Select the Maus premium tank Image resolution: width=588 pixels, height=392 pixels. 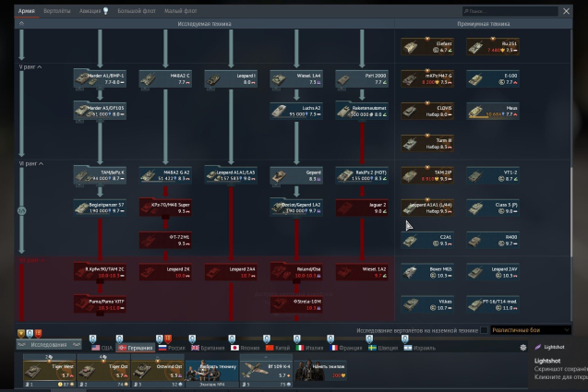pos(491,111)
